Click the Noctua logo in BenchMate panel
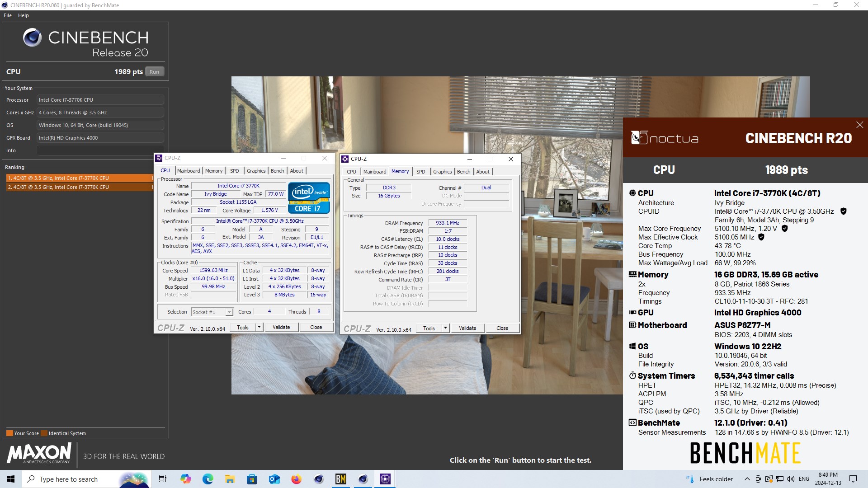868x488 pixels. point(665,138)
